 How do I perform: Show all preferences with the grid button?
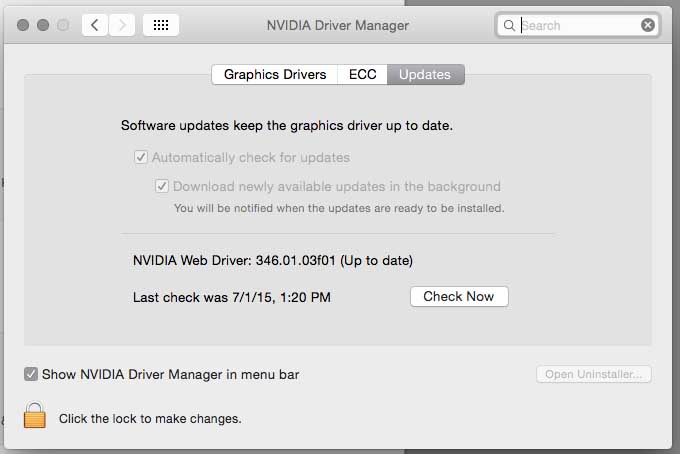tap(161, 25)
